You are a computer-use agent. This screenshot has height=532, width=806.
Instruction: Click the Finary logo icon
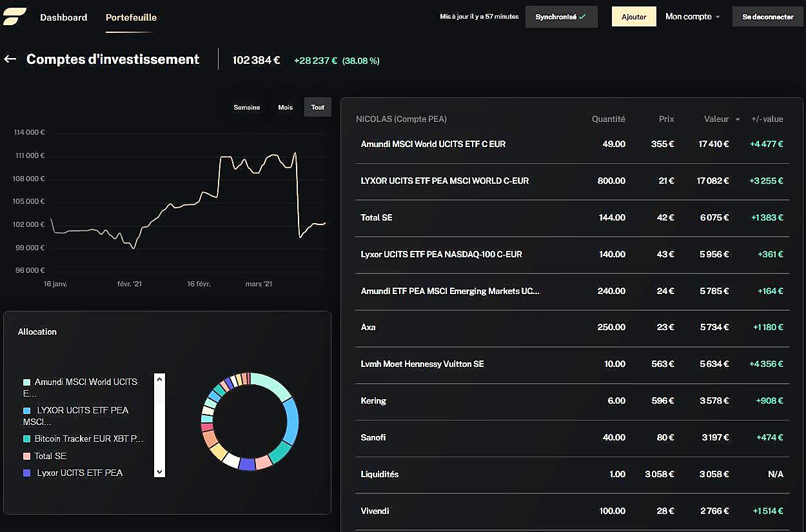click(14, 17)
